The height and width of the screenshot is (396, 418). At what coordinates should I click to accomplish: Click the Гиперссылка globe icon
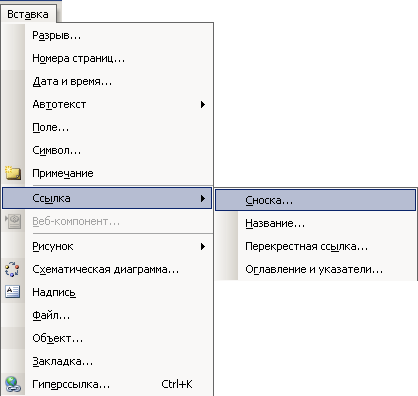[13, 384]
